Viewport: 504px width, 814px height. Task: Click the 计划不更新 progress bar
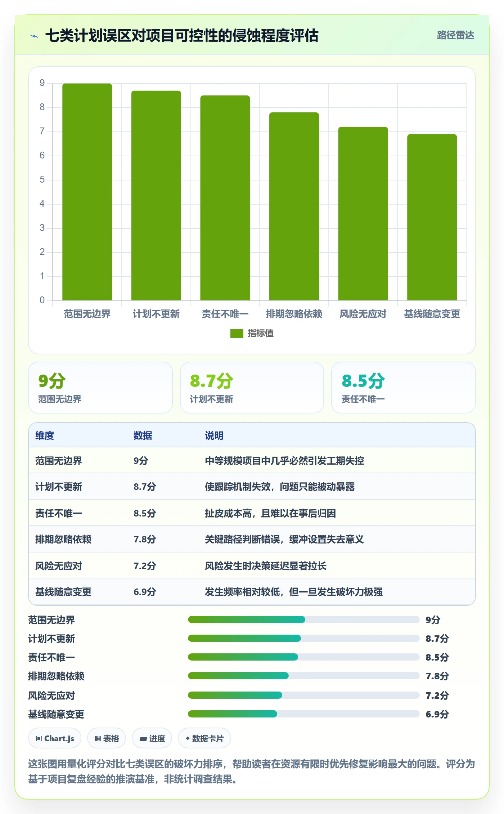(303, 638)
